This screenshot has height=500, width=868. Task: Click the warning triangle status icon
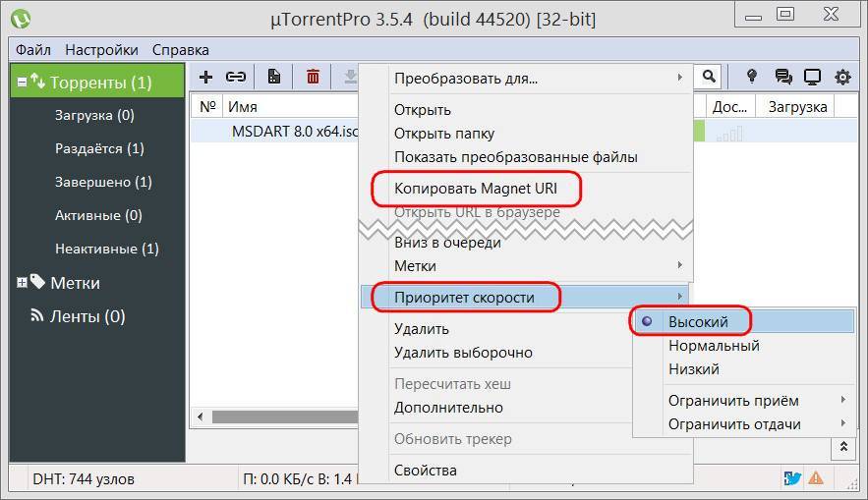816,477
